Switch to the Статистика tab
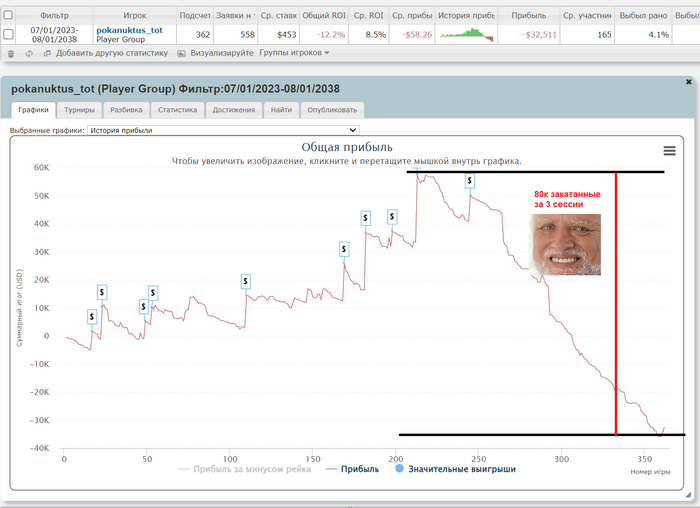This screenshot has height=508, width=700. pyautogui.click(x=177, y=110)
